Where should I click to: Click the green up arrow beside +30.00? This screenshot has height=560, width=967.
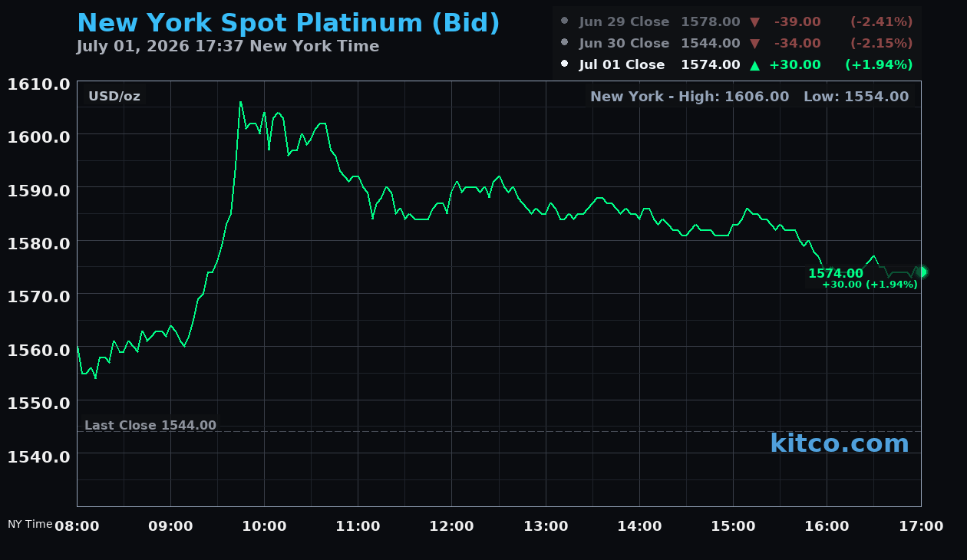click(754, 65)
